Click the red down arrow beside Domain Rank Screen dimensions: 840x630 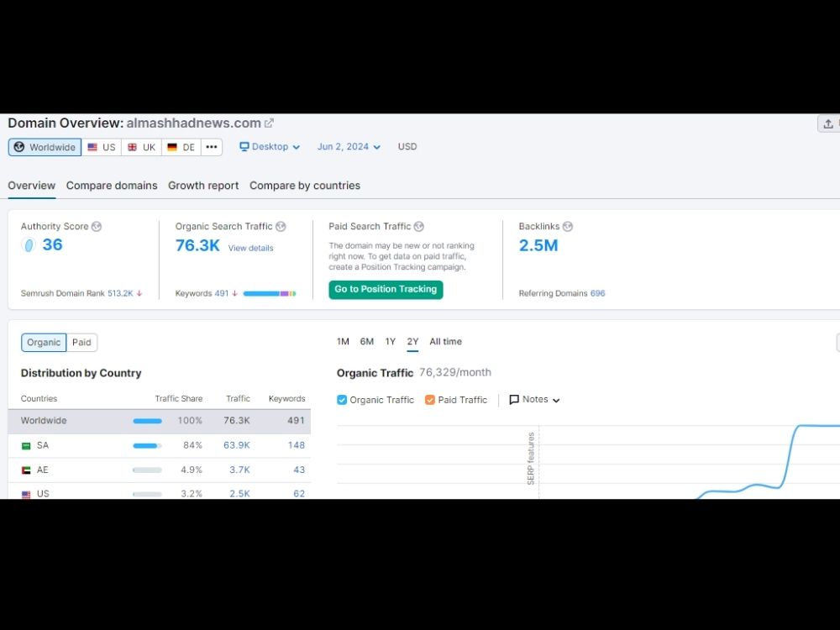coord(139,293)
